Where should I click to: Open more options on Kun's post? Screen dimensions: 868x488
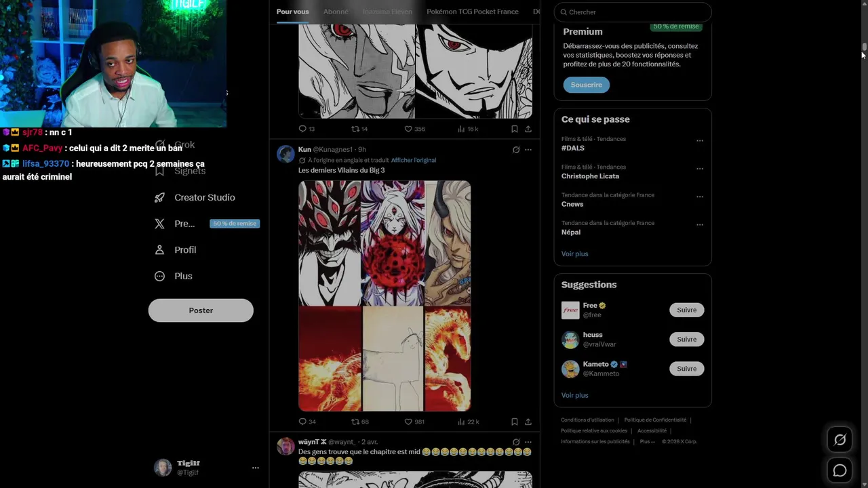click(x=528, y=150)
